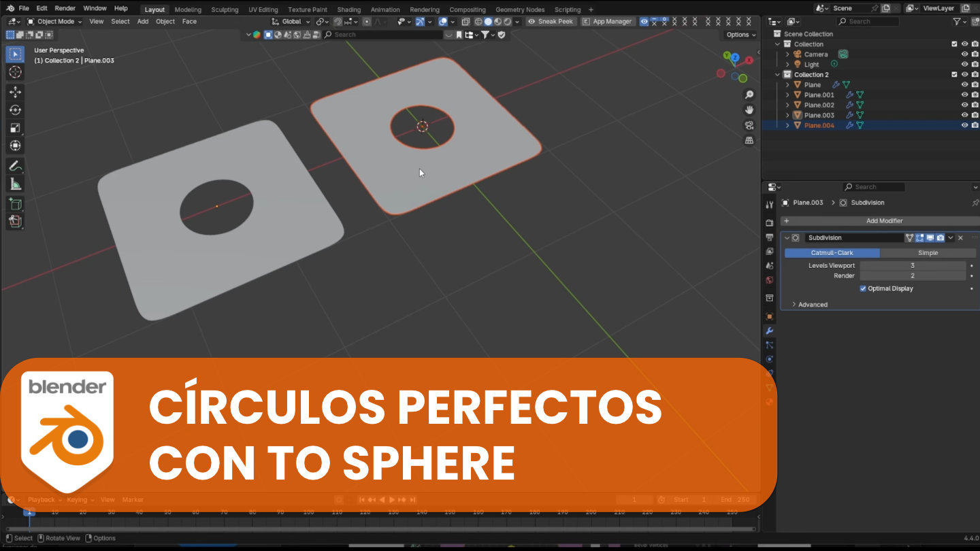Click the App Manager button

[x=607, y=22]
